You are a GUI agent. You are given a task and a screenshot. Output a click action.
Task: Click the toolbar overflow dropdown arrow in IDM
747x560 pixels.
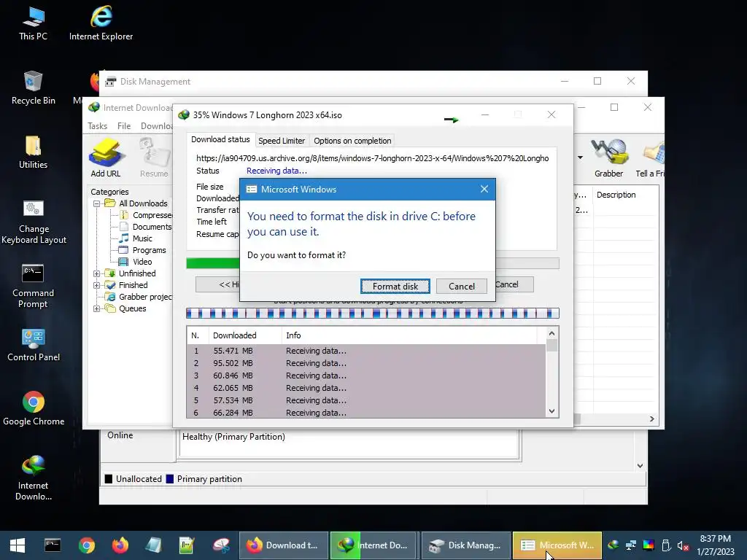coord(580,157)
